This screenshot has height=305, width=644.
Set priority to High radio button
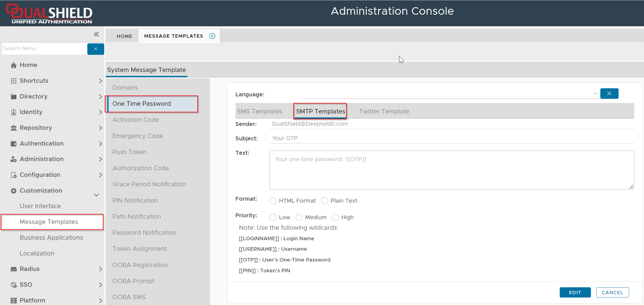pos(335,218)
